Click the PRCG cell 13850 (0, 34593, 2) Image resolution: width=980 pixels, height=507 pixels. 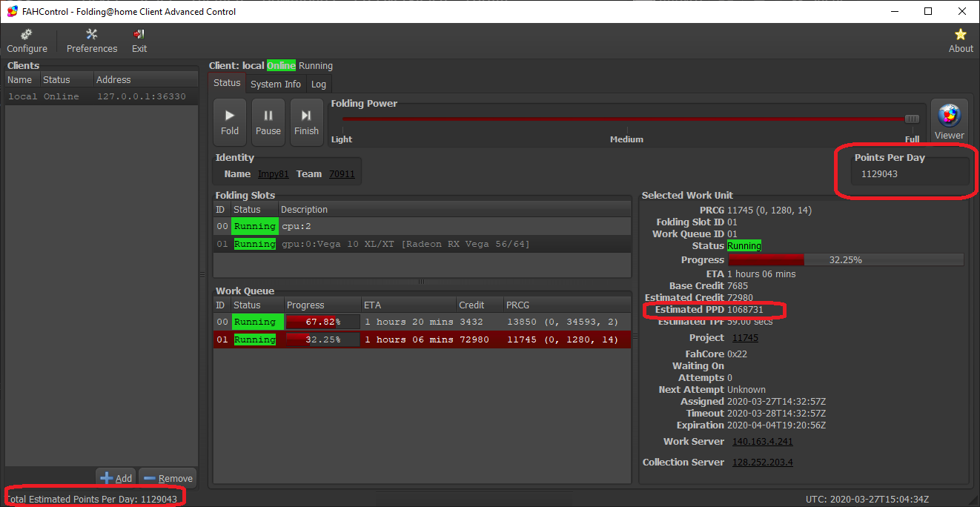click(x=563, y=322)
